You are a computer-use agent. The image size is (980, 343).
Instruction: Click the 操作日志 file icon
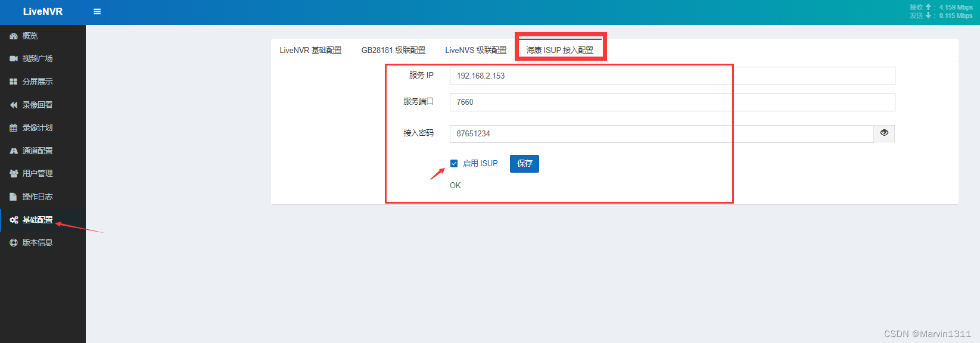click(x=14, y=197)
